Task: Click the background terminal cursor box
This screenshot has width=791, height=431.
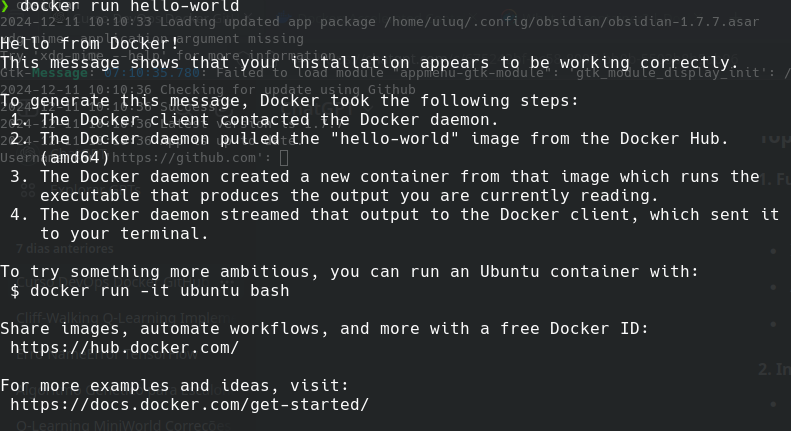Action: (x=284, y=157)
